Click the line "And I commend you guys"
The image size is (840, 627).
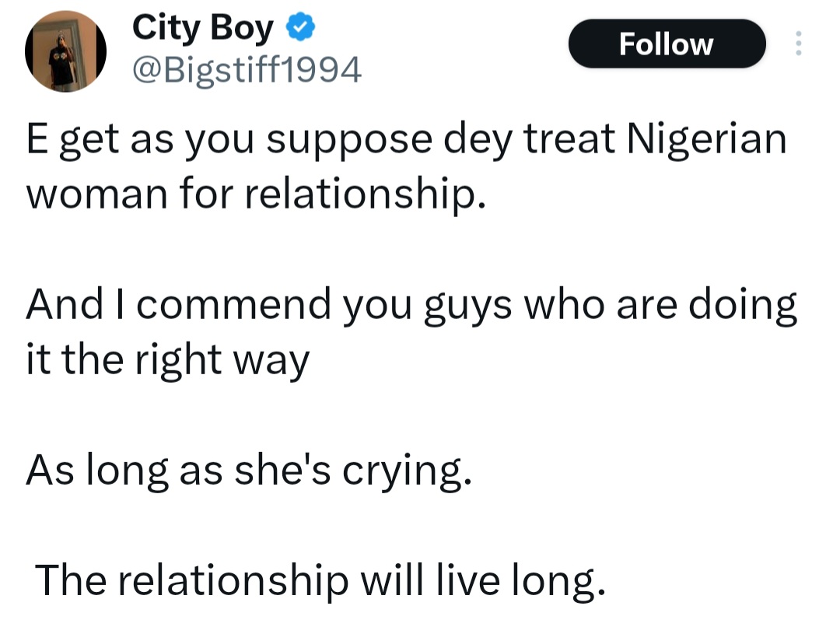coord(411,306)
